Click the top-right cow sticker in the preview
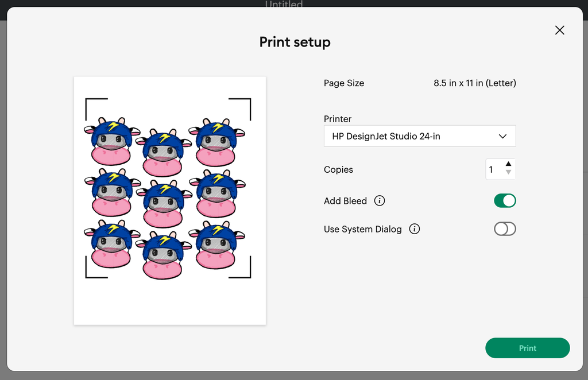The width and height of the screenshot is (588, 380). click(216, 142)
